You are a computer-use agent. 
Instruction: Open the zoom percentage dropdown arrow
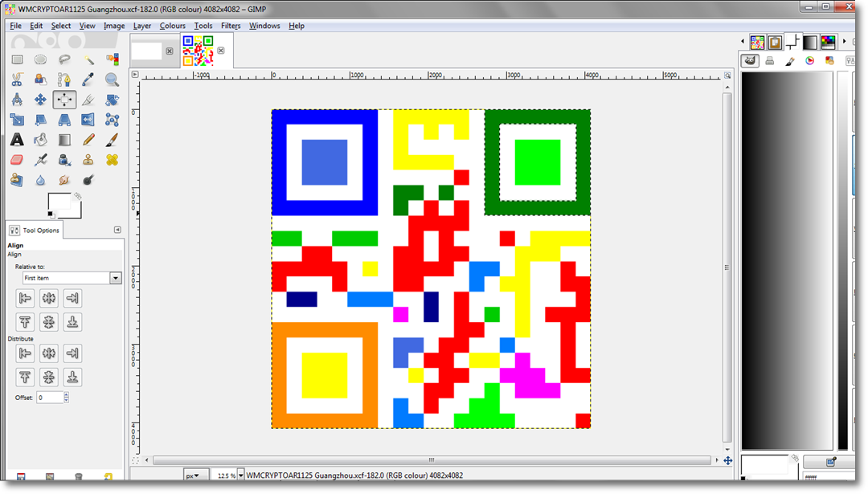(241, 476)
